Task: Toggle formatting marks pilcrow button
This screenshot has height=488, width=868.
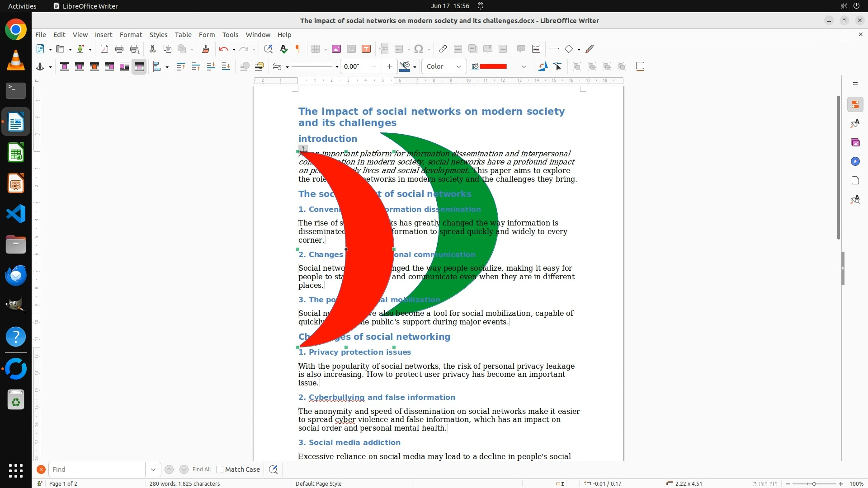Action: (298, 49)
